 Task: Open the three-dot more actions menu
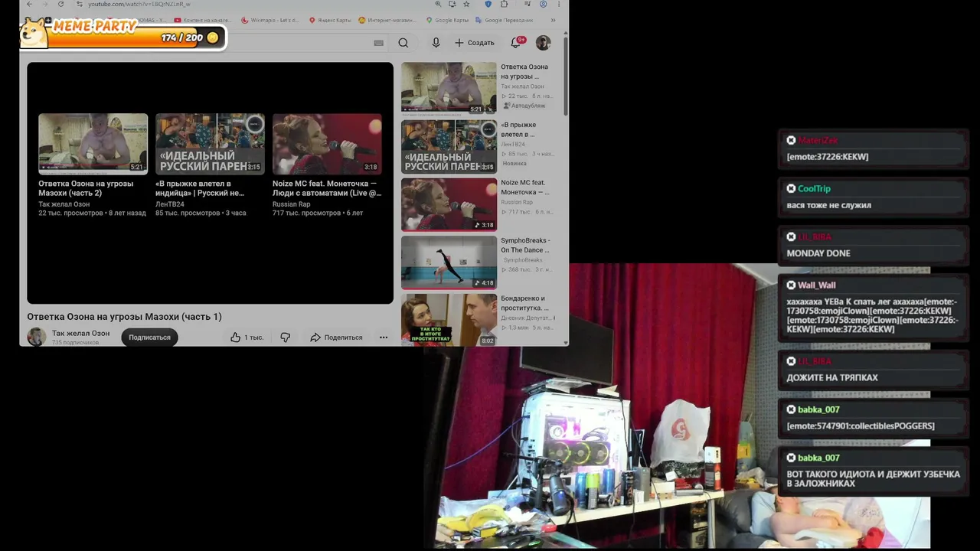pyautogui.click(x=384, y=337)
